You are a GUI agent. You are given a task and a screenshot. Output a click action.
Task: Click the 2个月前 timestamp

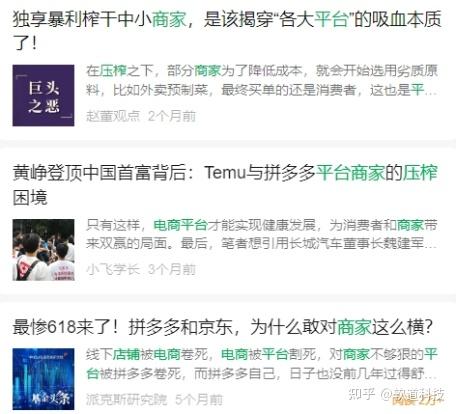tap(172, 116)
